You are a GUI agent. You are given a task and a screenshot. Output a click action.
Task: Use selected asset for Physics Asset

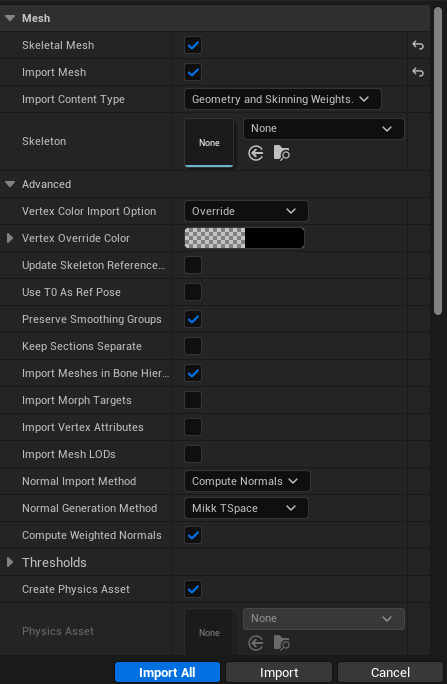(x=256, y=643)
